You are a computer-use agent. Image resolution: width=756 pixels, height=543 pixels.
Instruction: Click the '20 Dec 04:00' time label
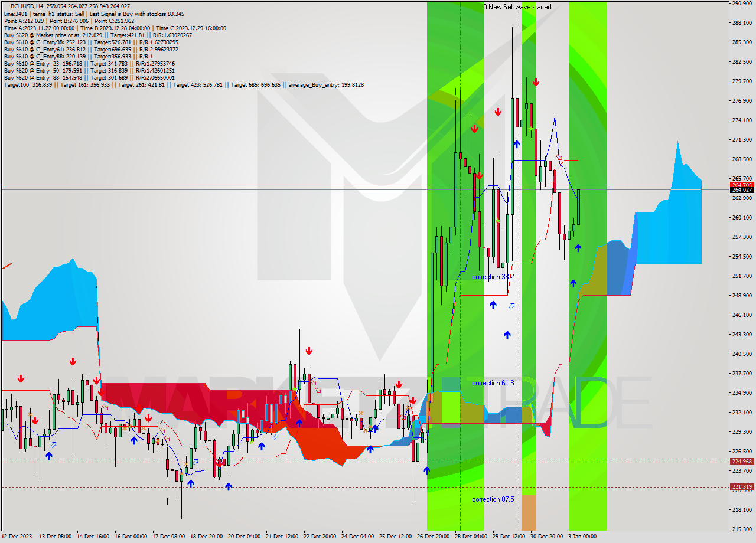pyautogui.click(x=244, y=537)
